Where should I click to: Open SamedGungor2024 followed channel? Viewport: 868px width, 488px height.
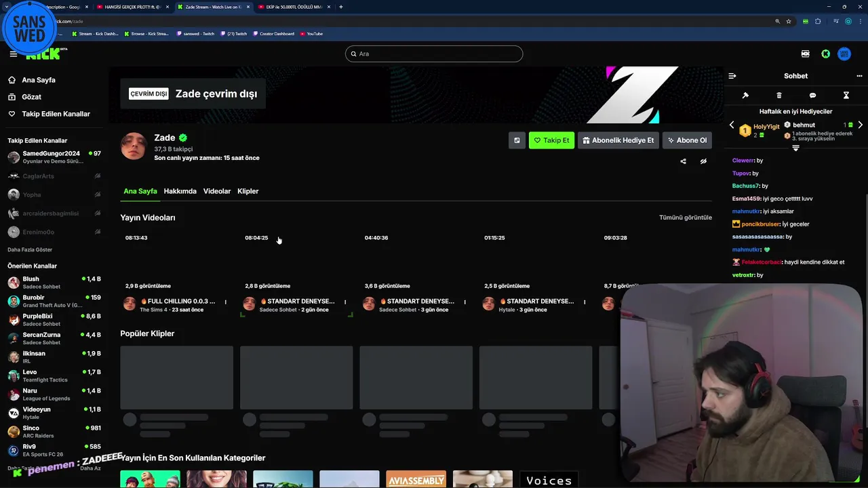(x=54, y=157)
